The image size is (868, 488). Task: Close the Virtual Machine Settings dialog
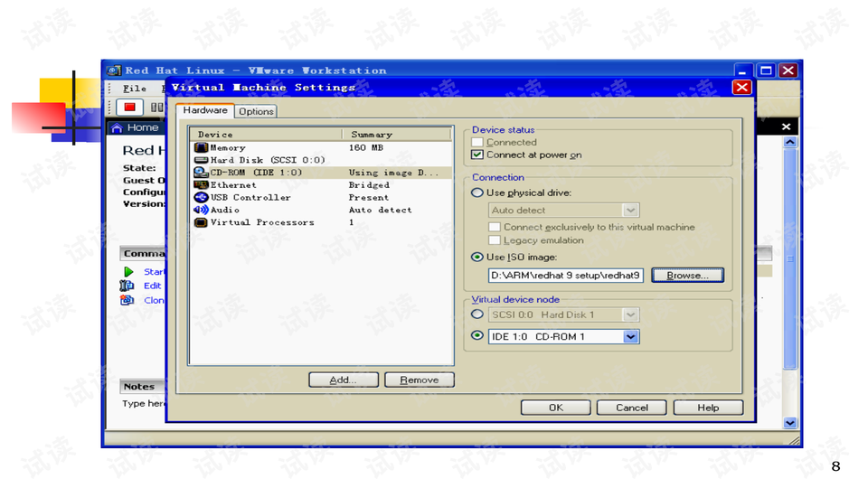click(741, 88)
